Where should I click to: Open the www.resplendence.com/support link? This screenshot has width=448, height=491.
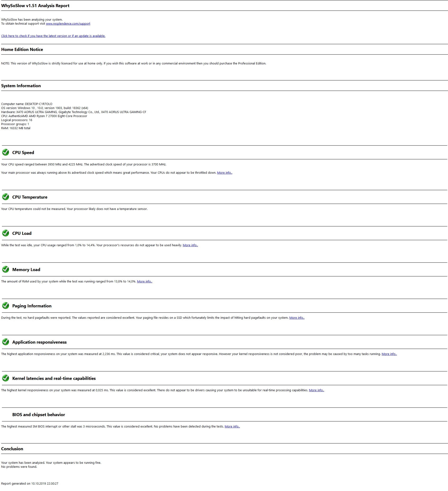click(68, 24)
